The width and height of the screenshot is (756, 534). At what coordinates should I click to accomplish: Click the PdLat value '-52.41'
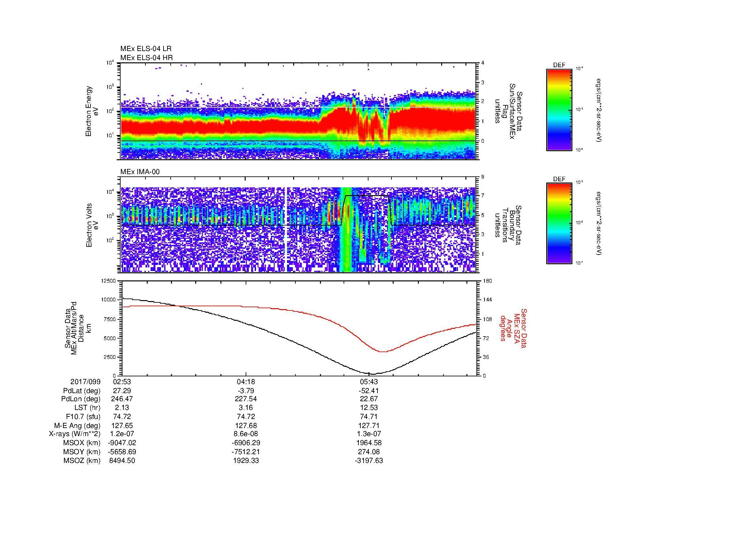click(x=369, y=391)
